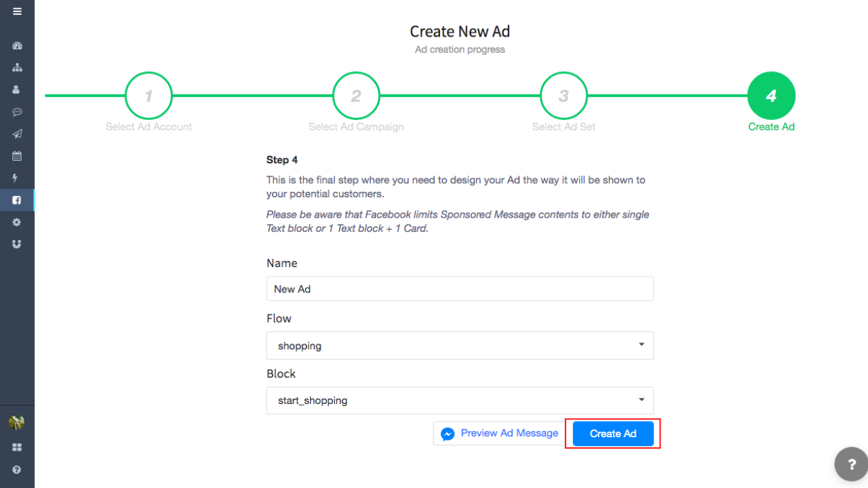Open the flows hierarchy icon
Screen dimensions: 868x488
tap(17, 68)
